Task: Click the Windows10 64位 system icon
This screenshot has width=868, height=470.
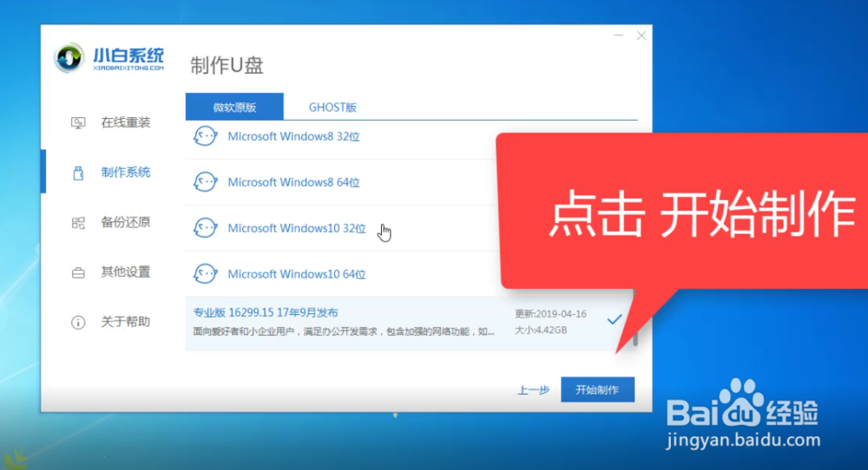Action: pyautogui.click(x=205, y=274)
